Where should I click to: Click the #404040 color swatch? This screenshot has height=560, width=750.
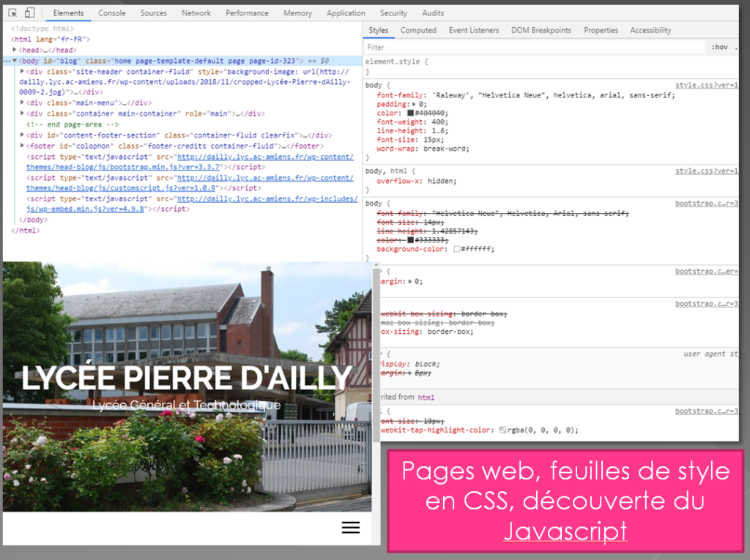point(410,113)
